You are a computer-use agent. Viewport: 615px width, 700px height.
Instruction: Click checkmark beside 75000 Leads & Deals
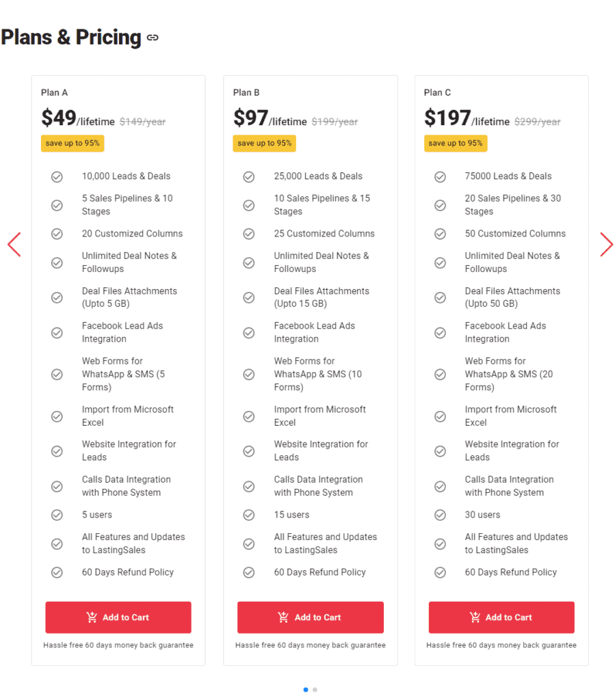click(440, 177)
